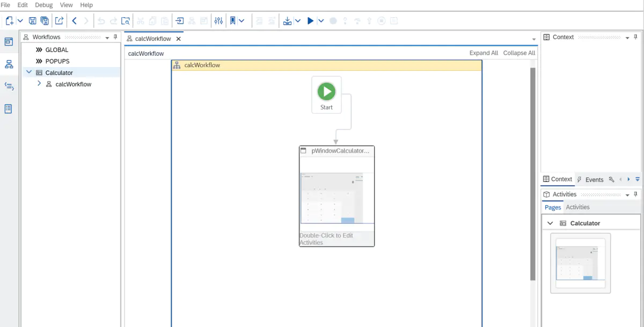Click the Save All toolbar icon
Image resolution: width=644 pixels, height=327 pixels.
[x=45, y=21]
